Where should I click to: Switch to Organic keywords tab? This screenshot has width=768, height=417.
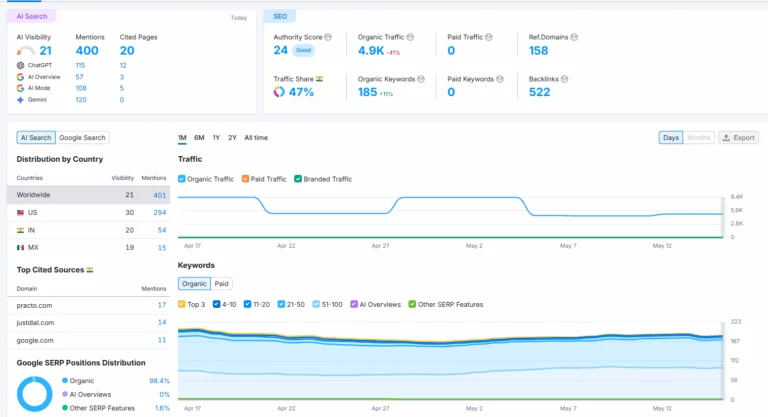pos(194,284)
